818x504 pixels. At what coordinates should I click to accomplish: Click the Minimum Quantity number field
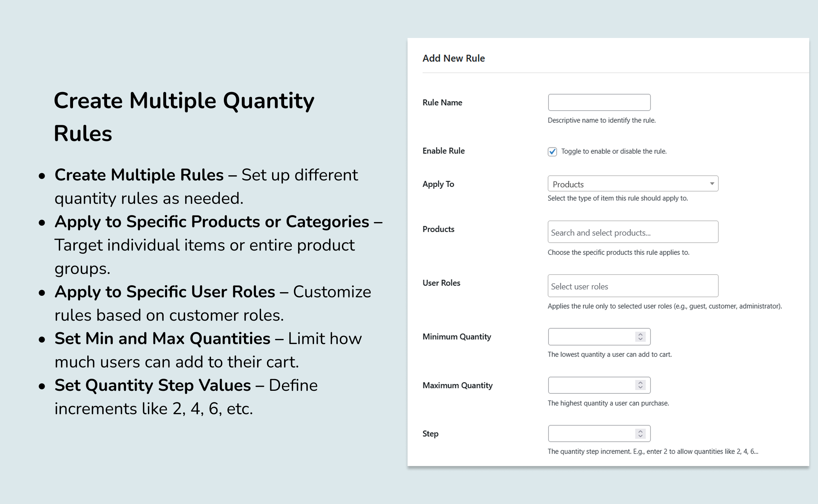[592, 337]
